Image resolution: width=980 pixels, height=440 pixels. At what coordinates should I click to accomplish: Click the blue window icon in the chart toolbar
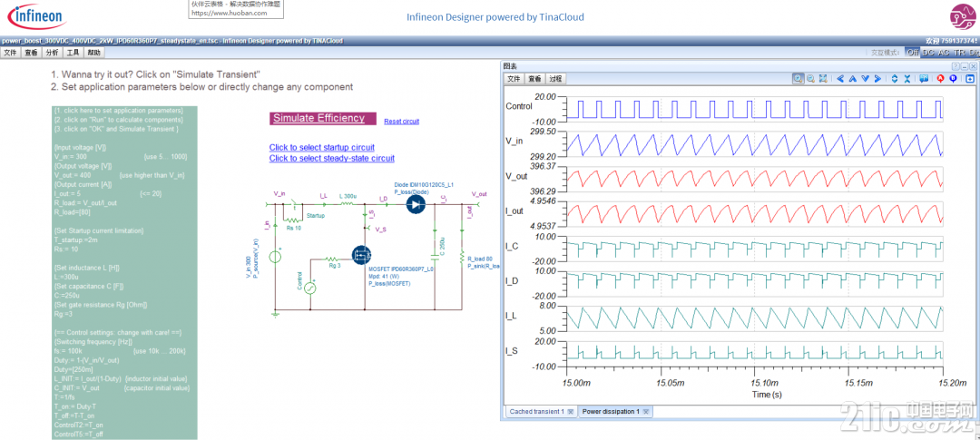pyautogui.click(x=970, y=78)
